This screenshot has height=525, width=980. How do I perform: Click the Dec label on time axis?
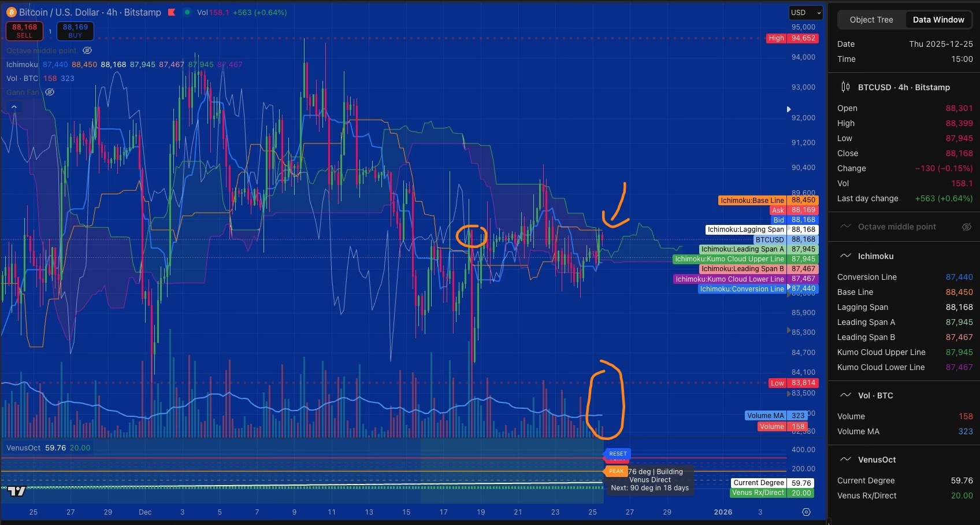[x=145, y=512]
